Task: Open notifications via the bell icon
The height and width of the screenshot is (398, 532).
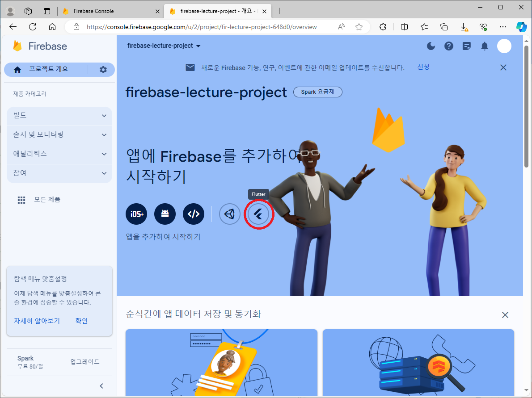Action: pos(484,46)
